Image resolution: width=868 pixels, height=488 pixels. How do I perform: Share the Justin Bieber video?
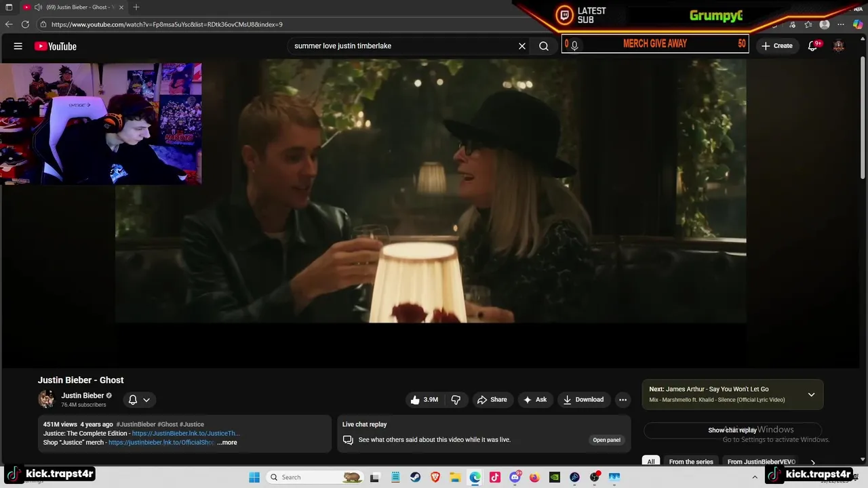[x=492, y=400]
